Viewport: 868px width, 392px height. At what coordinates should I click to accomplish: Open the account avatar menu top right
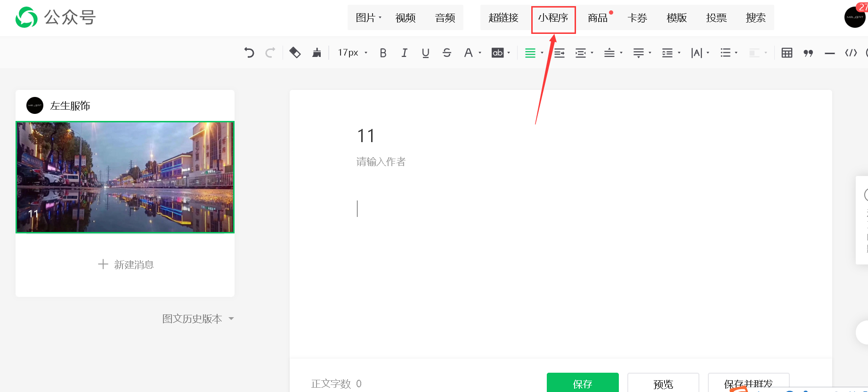[x=855, y=17]
